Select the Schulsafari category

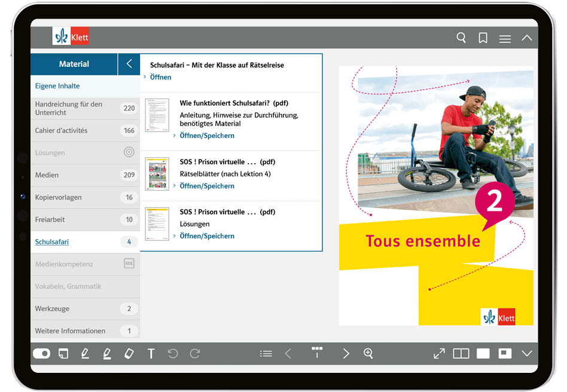(85, 241)
